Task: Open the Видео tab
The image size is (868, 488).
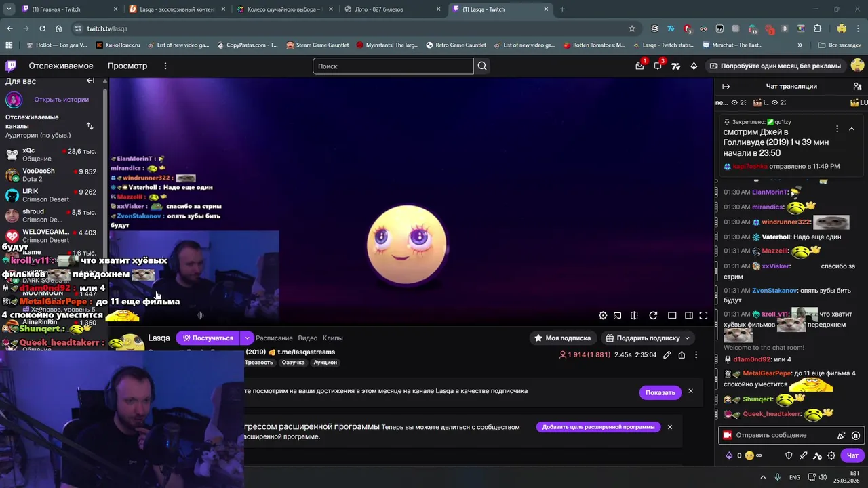Action: pos(307,338)
